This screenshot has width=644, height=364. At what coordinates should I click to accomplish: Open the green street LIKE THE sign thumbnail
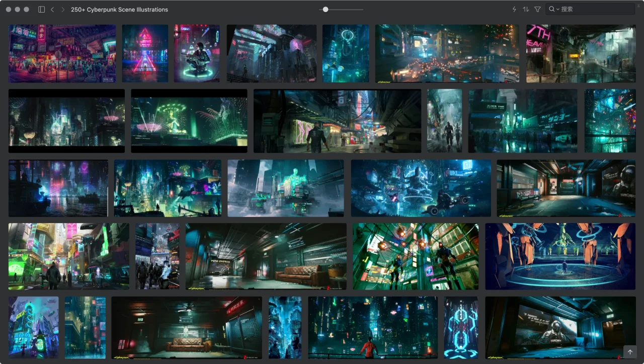[523, 121]
